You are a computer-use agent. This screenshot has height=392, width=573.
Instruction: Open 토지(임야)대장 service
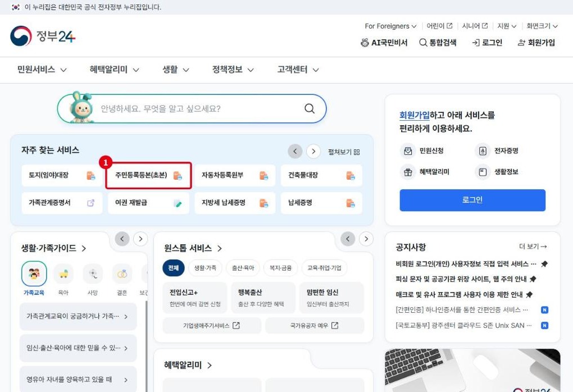(62, 175)
